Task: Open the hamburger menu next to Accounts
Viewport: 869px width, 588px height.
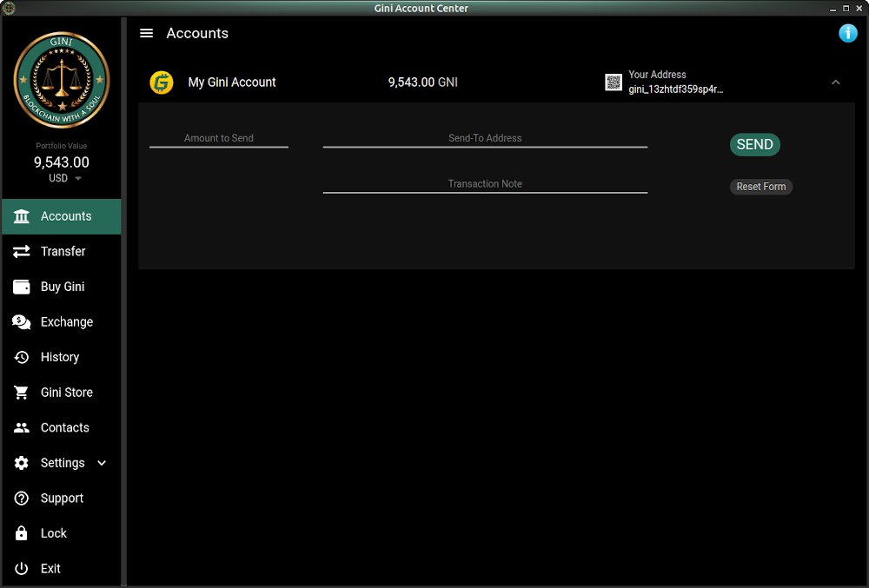Action: pyautogui.click(x=146, y=33)
